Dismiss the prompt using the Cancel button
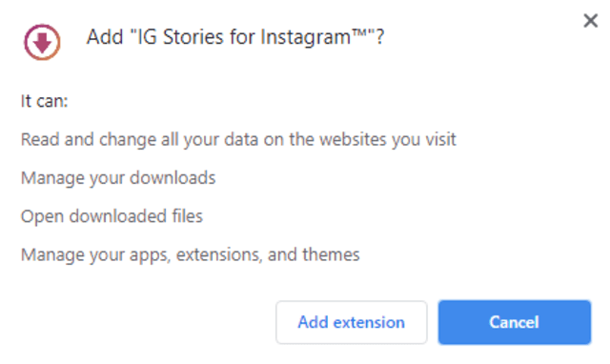Screen dimensions: 610x364 (x=515, y=322)
